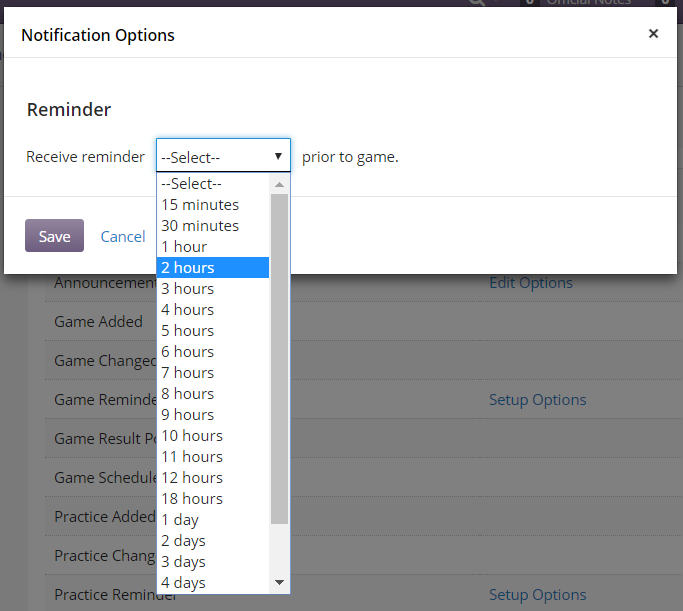Select the 1 hour option

pos(213,246)
